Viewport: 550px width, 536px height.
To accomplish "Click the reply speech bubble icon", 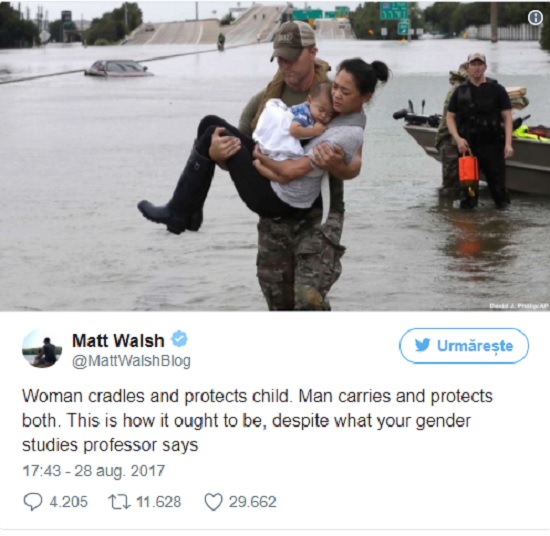I will 32,502.
